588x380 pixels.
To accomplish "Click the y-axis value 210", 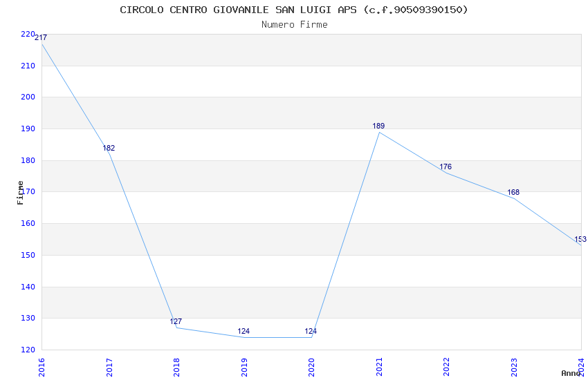I will (28, 66).
